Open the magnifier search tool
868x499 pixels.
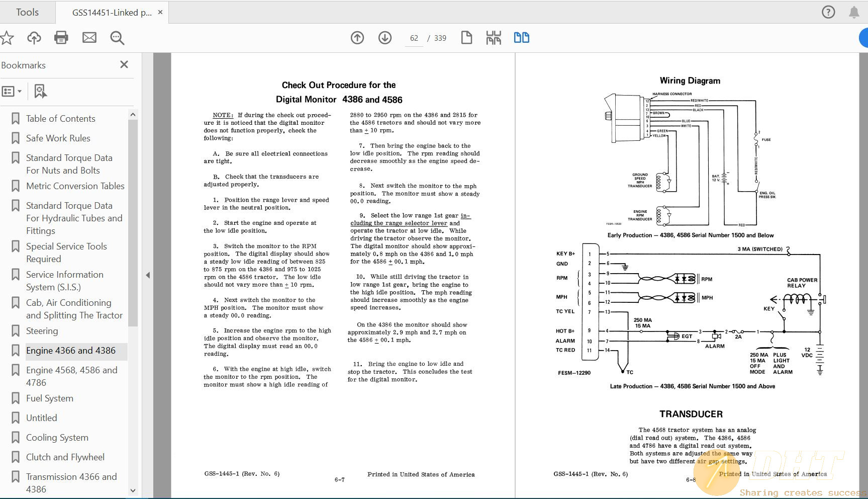117,38
